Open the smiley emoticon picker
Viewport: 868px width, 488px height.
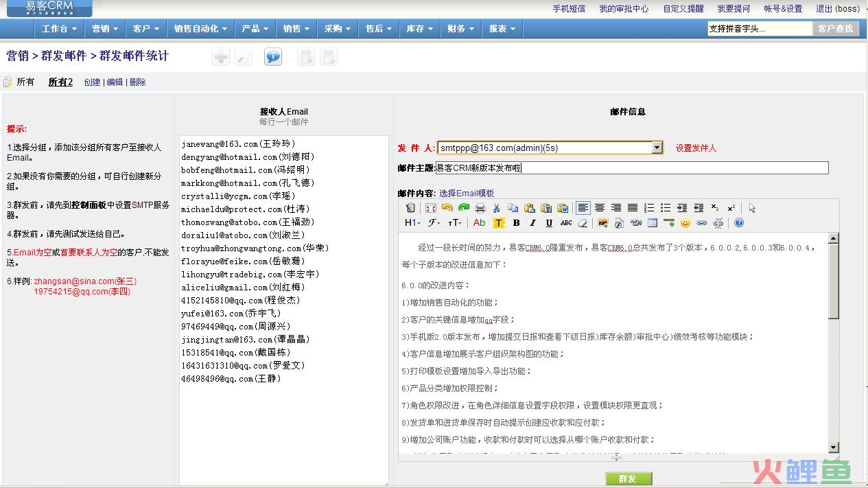(x=685, y=223)
